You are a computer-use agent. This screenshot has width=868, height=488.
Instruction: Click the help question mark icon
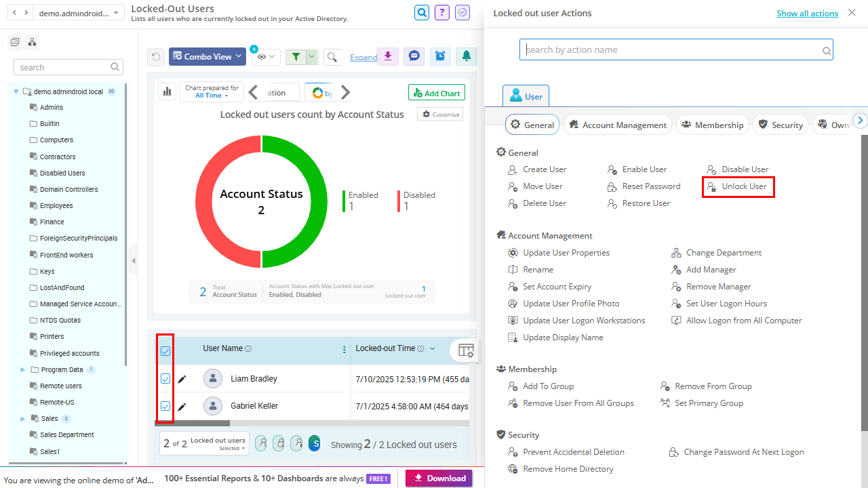[442, 12]
